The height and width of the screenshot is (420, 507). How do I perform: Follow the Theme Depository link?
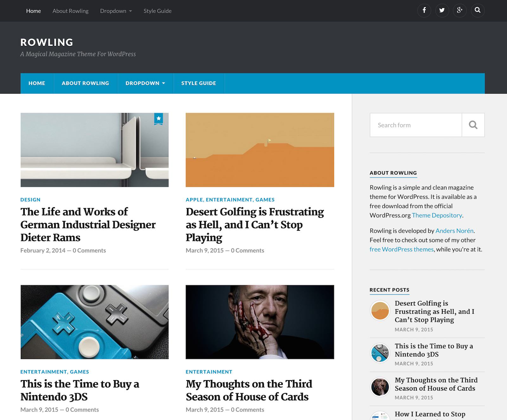click(x=437, y=215)
